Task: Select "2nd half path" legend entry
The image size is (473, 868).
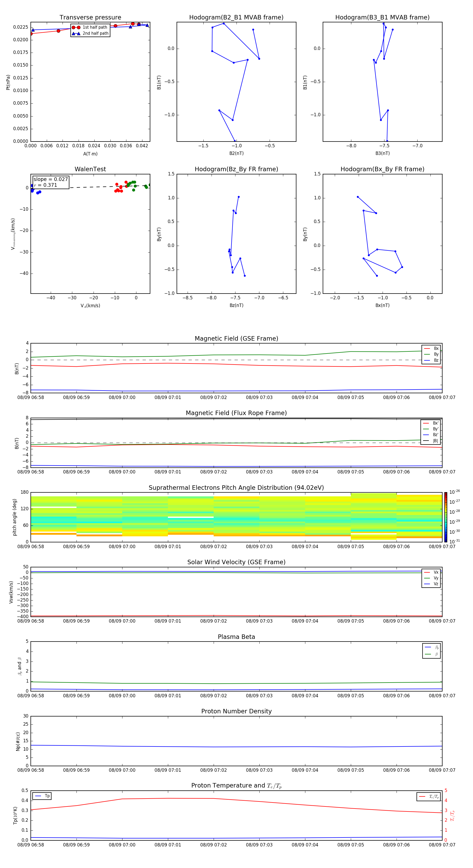Action: coord(90,33)
